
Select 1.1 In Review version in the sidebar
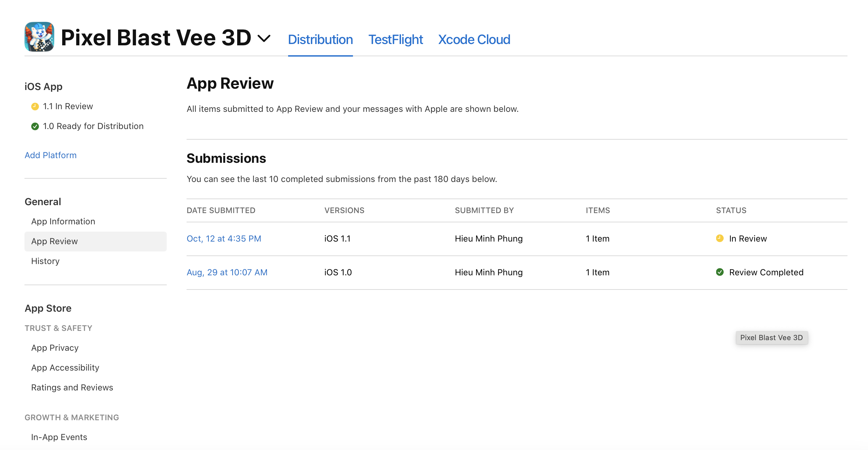[x=68, y=107]
